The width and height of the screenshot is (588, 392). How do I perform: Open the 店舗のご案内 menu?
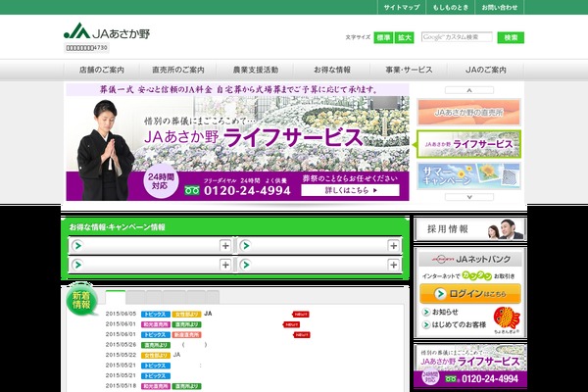pyautogui.click(x=102, y=70)
